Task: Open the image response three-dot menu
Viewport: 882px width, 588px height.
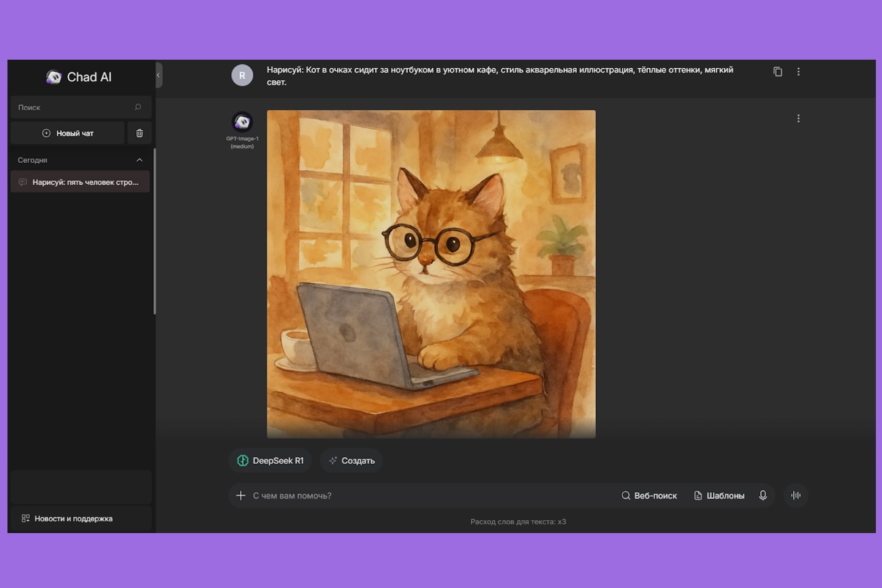Action: tap(799, 119)
